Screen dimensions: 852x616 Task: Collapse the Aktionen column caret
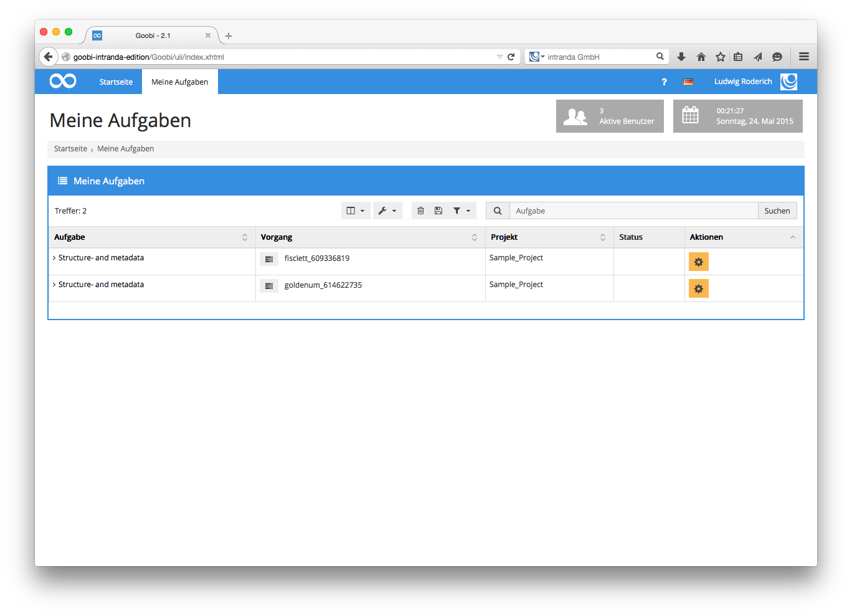[793, 237]
